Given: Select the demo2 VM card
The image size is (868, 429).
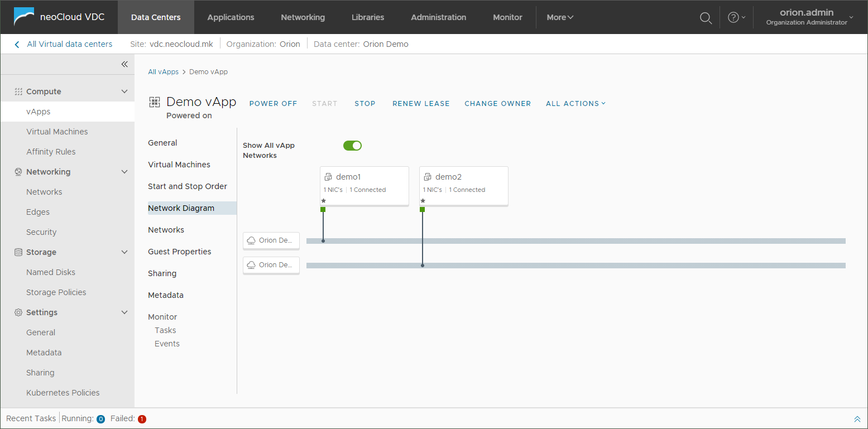Looking at the screenshot, I should pyautogui.click(x=464, y=186).
